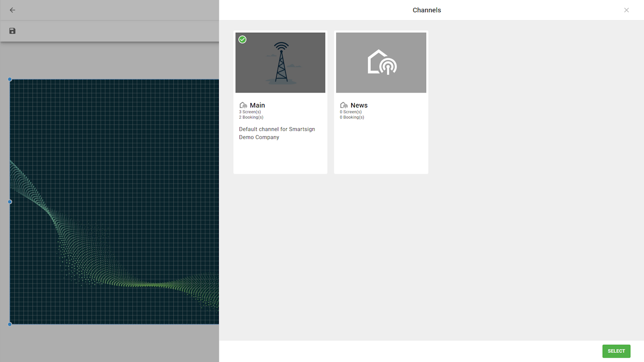644x362 pixels.
Task: Click the top-left resize handle of canvas
Action: coord(10,79)
